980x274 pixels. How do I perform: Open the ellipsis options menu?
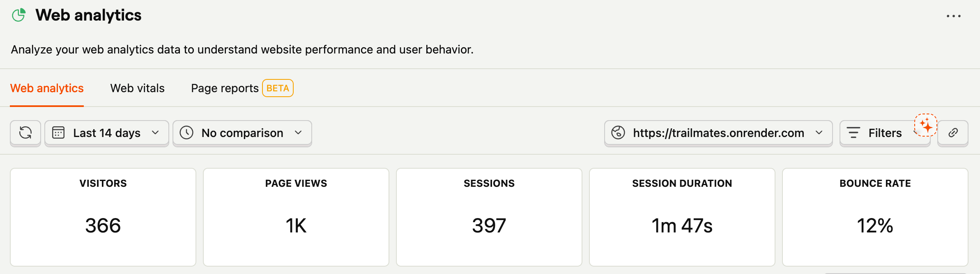pyautogui.click(x=954, y=16)
